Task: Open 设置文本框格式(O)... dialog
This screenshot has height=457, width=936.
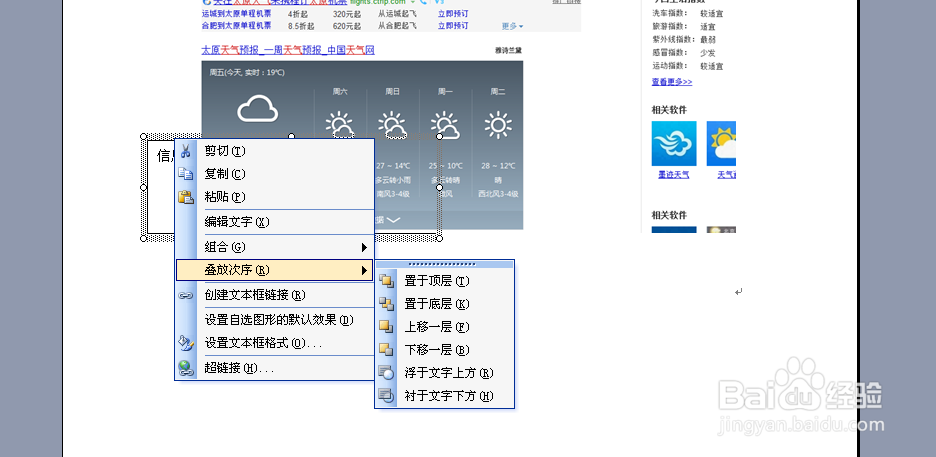Action: click(275, 343)
